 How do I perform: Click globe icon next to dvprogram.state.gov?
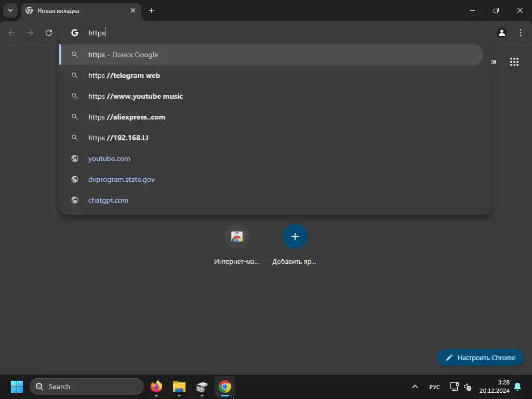[x=75, y=179]
